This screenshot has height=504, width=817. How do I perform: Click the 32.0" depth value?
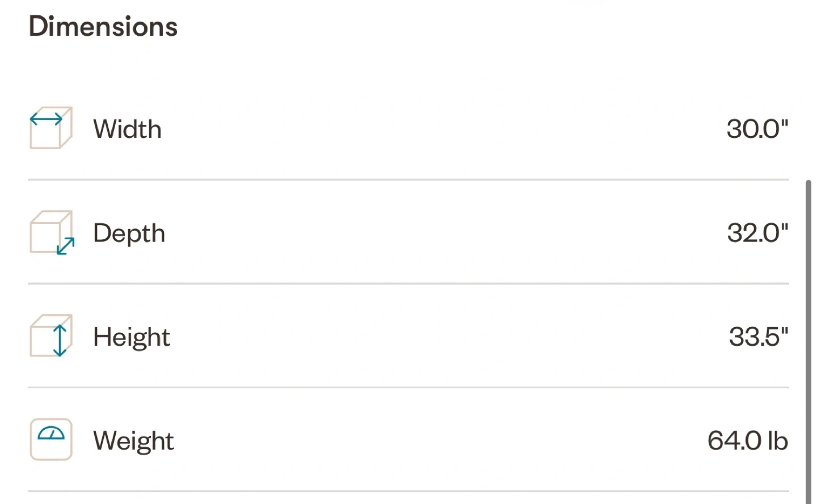click(x=758, y=232)
